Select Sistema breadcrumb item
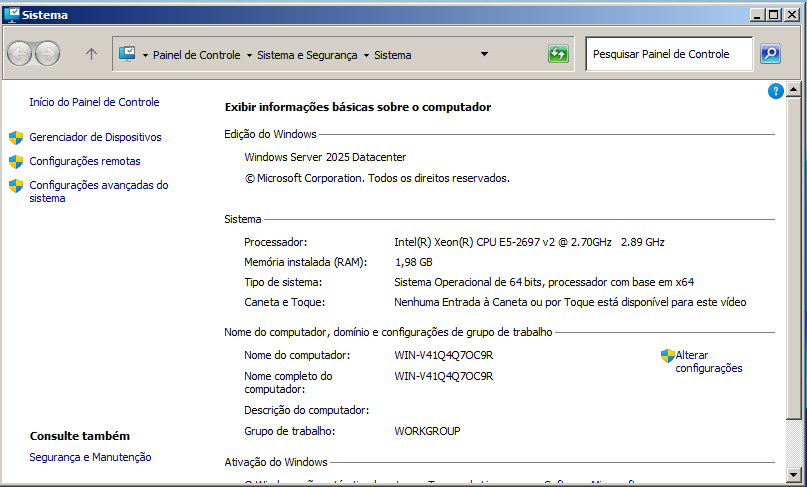807x487 pixels. click(393, 55)
